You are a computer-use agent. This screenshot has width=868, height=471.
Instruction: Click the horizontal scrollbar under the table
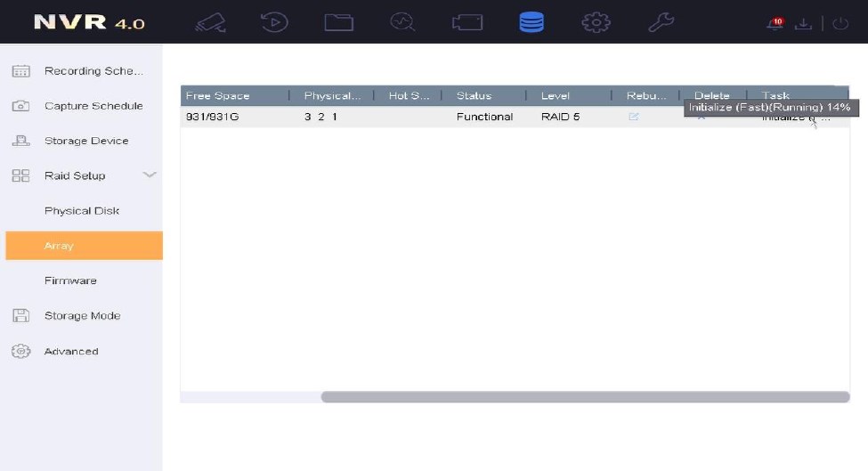(584, 397)
